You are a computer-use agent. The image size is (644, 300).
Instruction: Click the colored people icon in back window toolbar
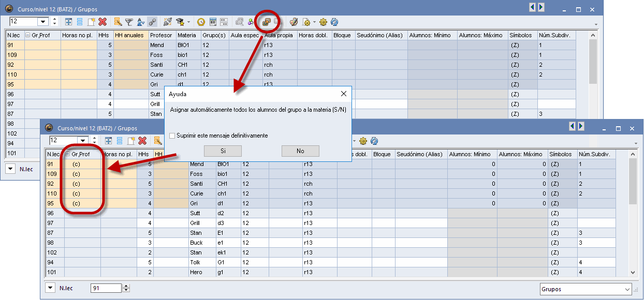tap(251, 22)
